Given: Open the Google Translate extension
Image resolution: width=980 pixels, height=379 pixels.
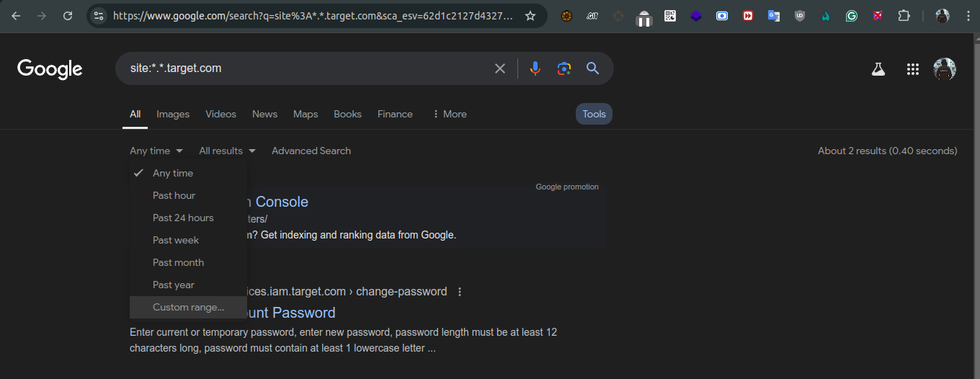Looking at the screenshot, I should [x=774, y=15].
